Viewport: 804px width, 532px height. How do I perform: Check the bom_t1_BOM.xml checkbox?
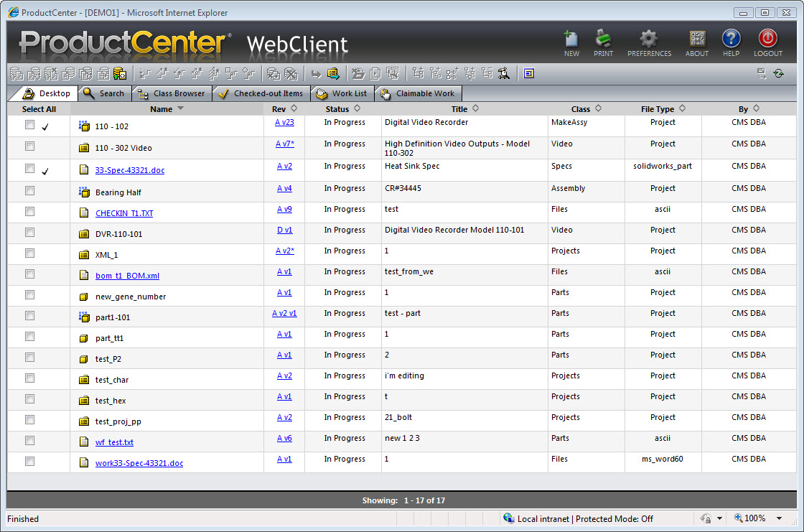point(29,274)
